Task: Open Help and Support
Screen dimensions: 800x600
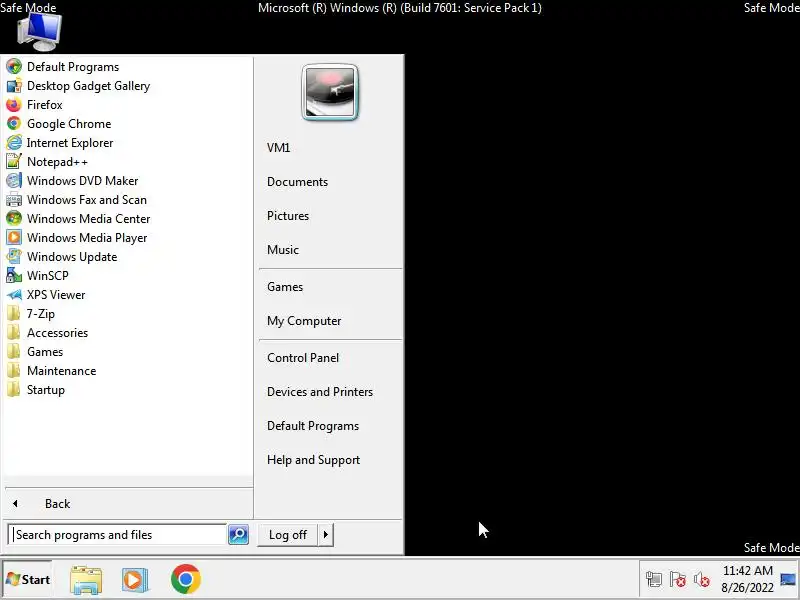Action: coord(313,460)
